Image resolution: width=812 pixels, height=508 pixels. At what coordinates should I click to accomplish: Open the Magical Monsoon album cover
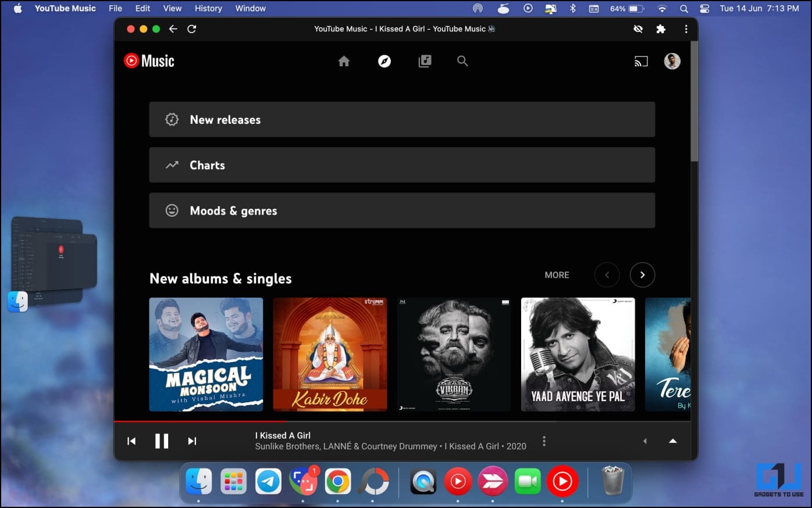tap(206, 355)
